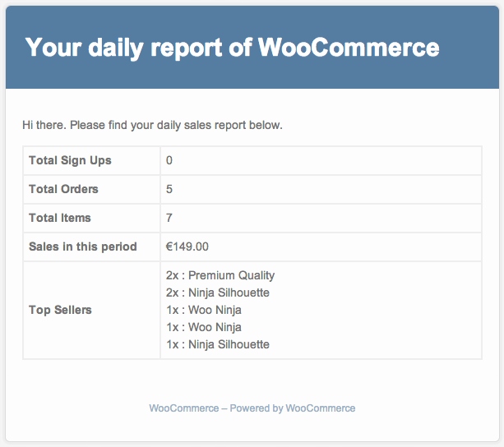Image resolution: width=504 pixels, height=447 pixels.
Task: Click the "Your daily report of WooCommerce" heading
Action: (x=232, y=47)
